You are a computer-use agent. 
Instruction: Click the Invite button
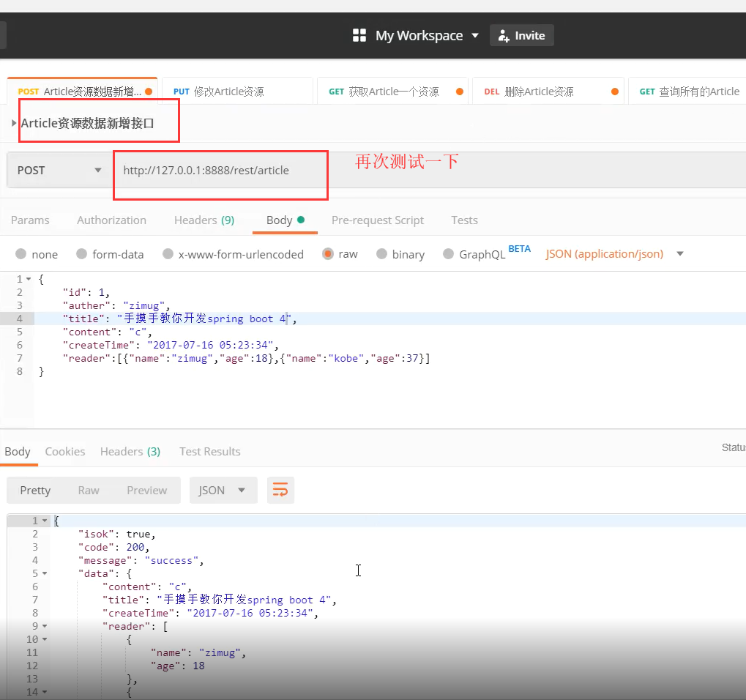coord(522,36)
